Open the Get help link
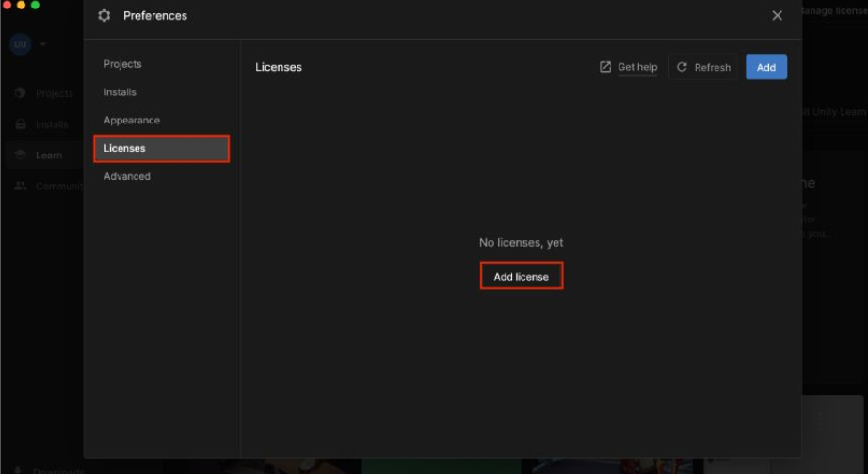Screen dimensions: 868x474 pyautogui.click(x=637, y=67)
